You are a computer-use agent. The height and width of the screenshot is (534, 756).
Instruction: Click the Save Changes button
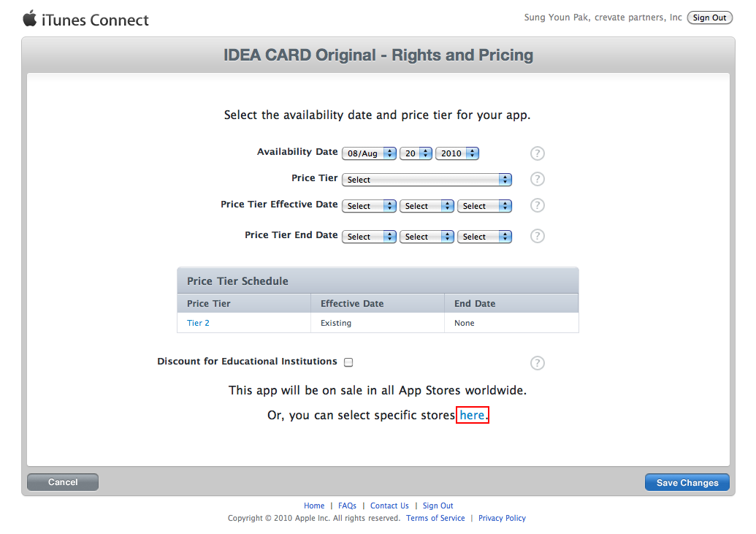click(687, 482)
